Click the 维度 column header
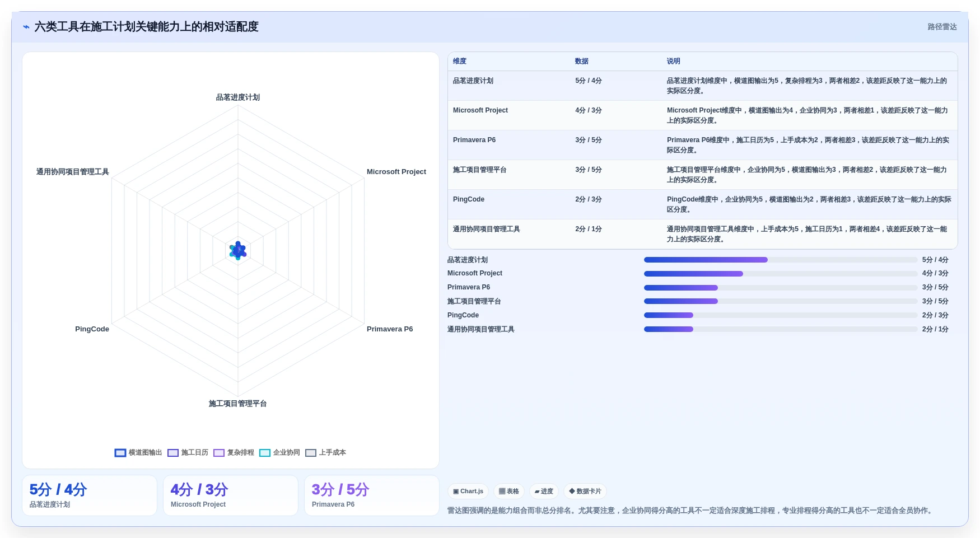The width and height of the screenshot is (980, 538). click(x=460, y=61)
